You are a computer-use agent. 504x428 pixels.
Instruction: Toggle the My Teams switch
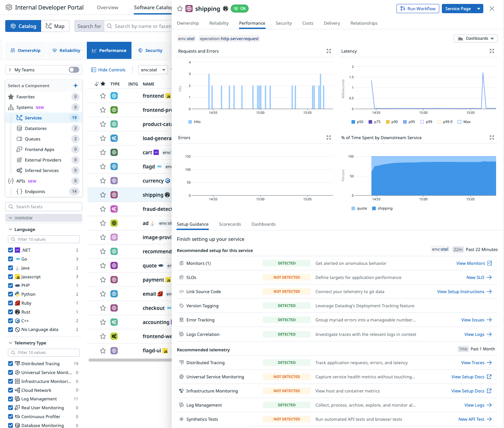(x=74, y=70)
